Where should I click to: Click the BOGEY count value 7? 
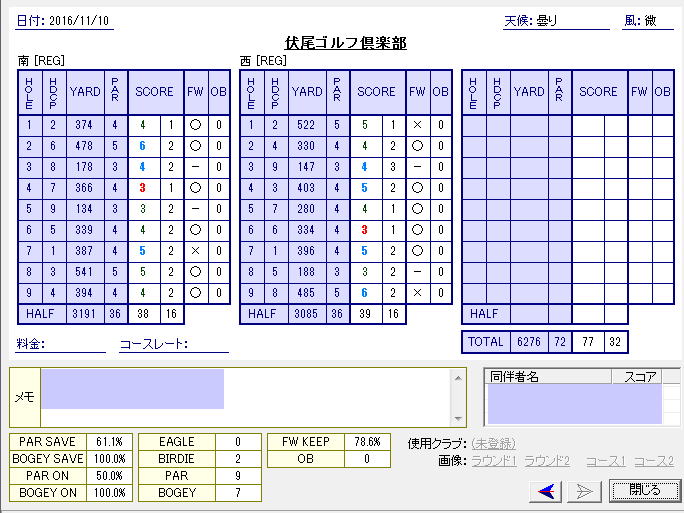238,493
